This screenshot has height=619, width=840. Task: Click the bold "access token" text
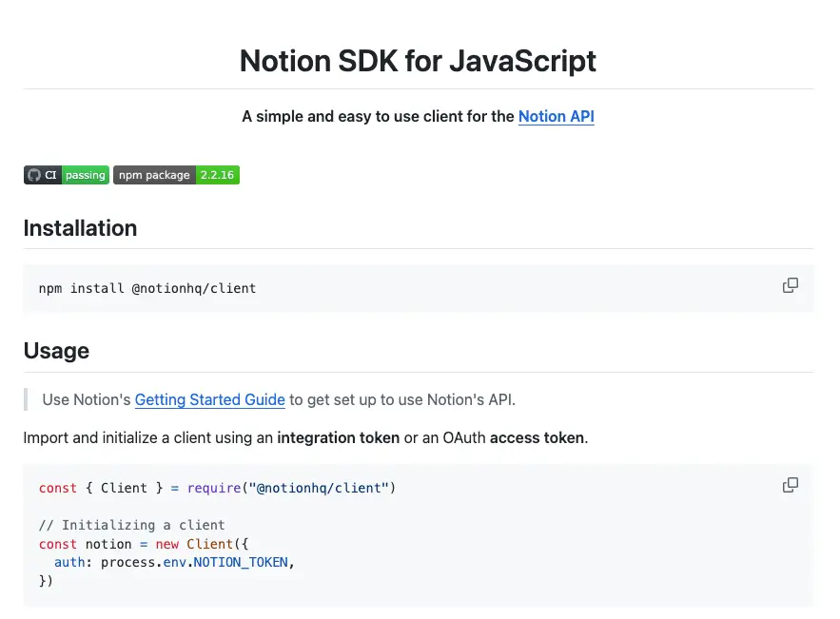click(537, 438)
